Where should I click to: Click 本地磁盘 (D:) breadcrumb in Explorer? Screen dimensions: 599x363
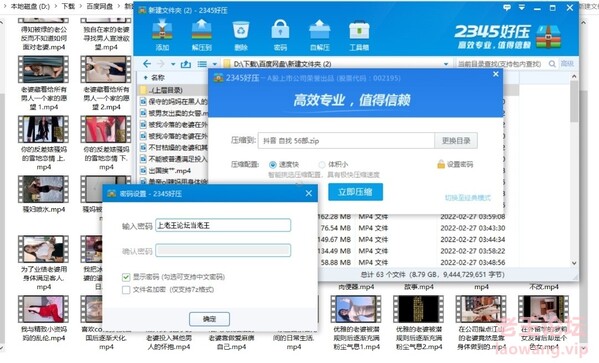(x=30, y=6)
